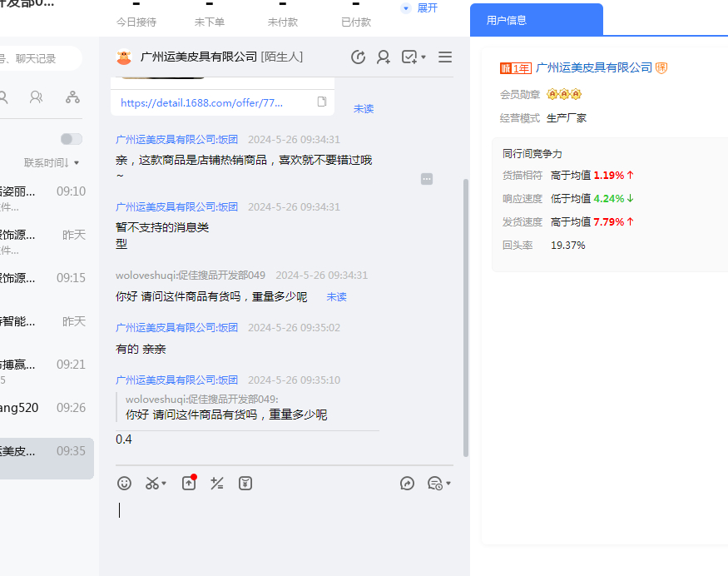Open the yuan payment request icon
Viewport: 728px width, 576px height.
pyautogui.click(x=245, y=483)
